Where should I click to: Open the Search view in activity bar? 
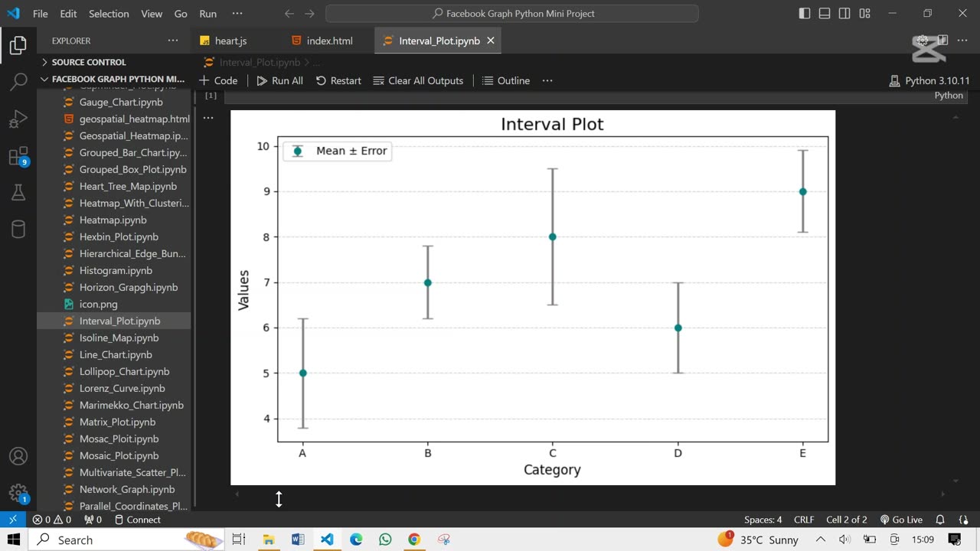pos(18,82)
